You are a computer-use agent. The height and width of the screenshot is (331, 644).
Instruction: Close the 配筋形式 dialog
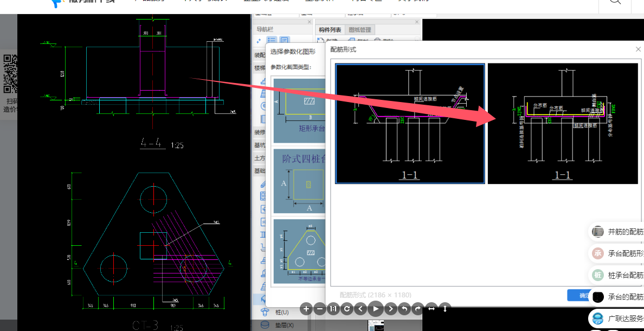coord(638,49)
